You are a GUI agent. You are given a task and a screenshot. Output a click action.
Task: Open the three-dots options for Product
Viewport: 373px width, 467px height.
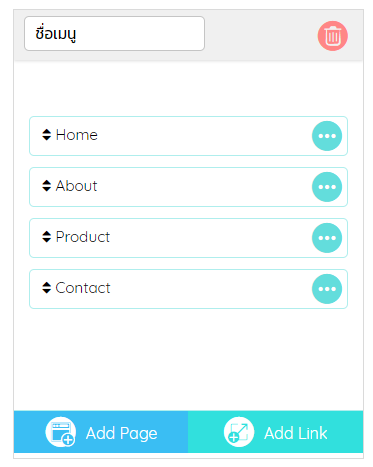[327, 238]
